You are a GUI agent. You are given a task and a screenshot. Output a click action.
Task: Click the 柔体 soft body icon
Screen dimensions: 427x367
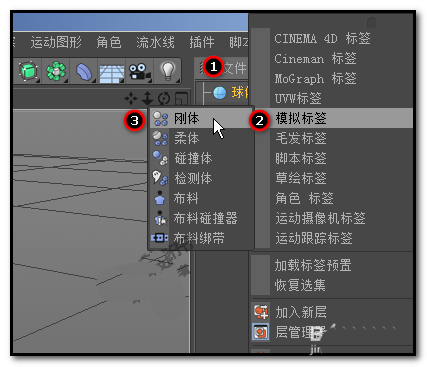(x=160, y=138)
